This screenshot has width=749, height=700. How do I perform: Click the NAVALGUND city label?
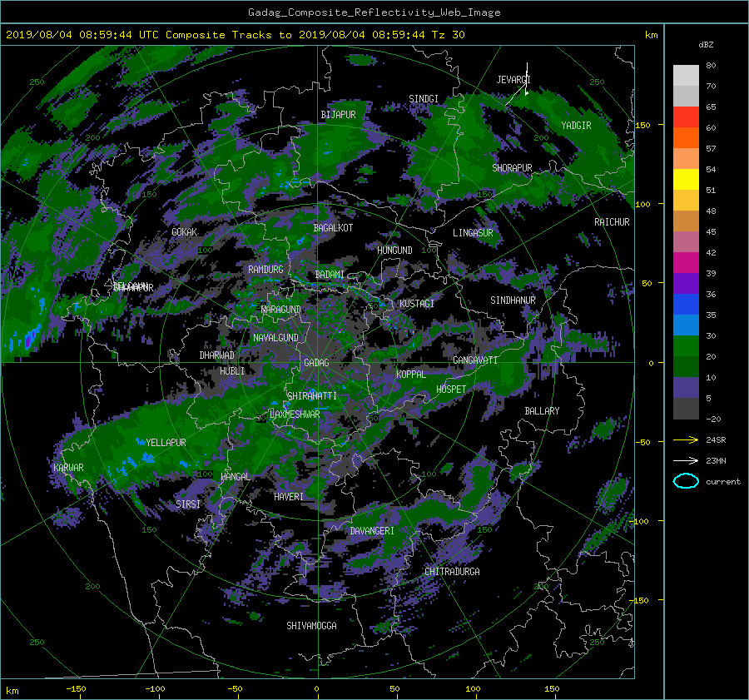tap(275, 337)
